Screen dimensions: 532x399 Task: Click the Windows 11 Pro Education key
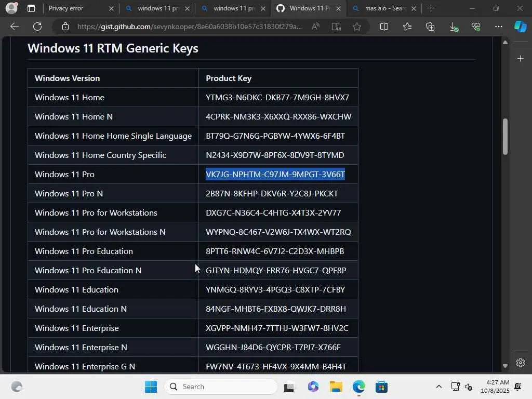pyautogui.click(x=275, y=251)
